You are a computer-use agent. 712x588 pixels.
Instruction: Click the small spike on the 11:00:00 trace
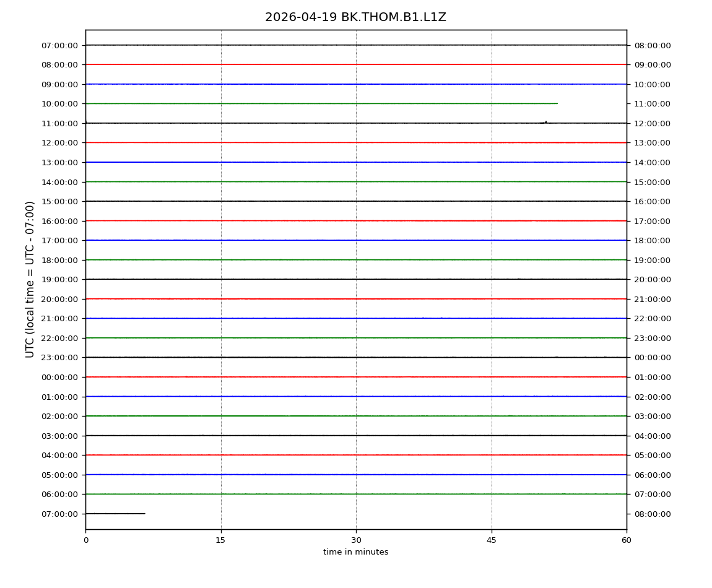(x=545, y=122)
